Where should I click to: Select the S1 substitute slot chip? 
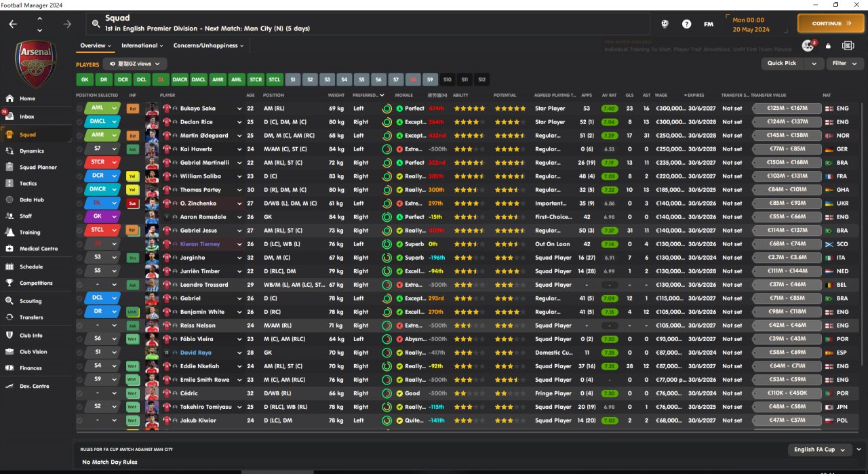293,79
